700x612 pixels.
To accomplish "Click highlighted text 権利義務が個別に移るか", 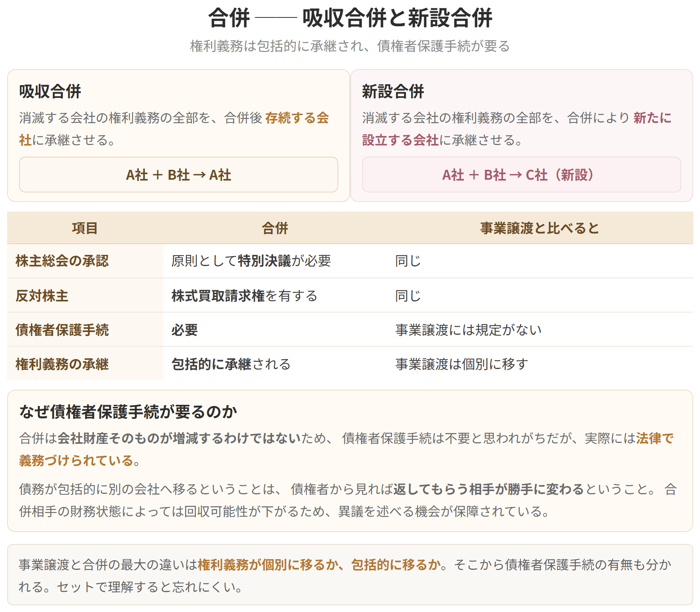I will pos(268,565).
